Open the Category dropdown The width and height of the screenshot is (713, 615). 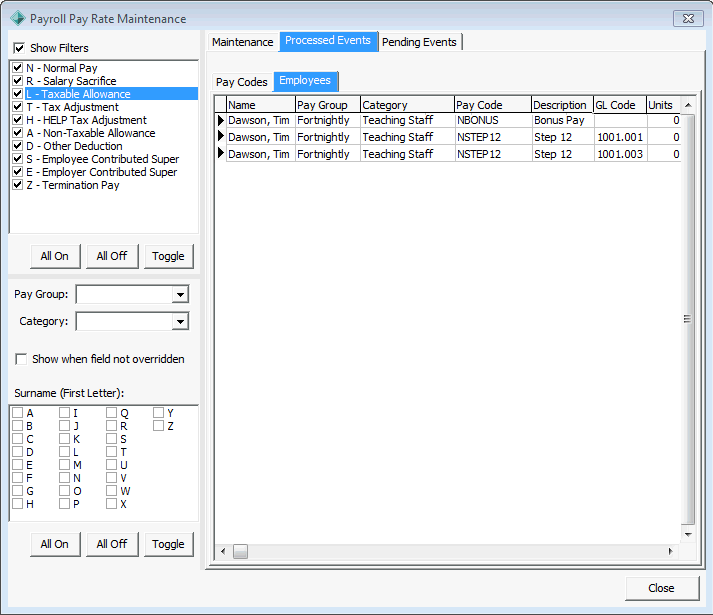(x=180, y=322)
